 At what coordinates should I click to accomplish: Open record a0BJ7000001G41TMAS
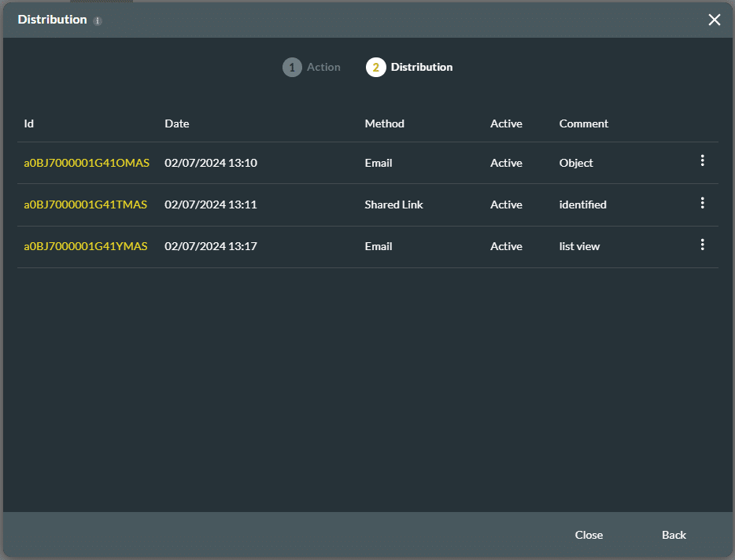point(85,204)
